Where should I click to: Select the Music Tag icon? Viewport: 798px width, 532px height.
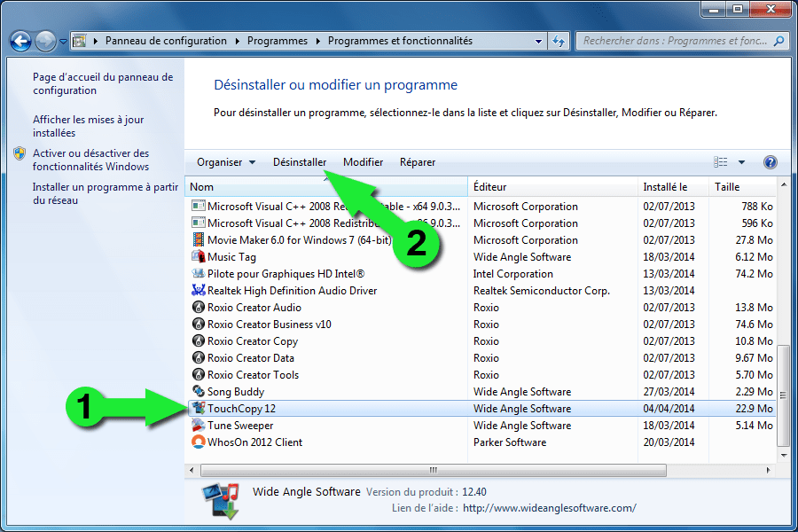point(198,256)
